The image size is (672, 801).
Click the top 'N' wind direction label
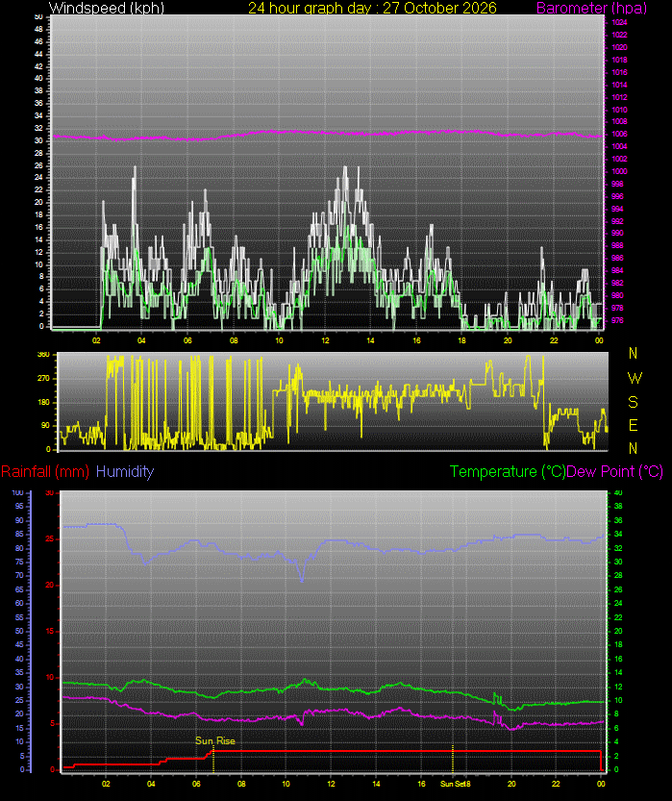[634, 353]
